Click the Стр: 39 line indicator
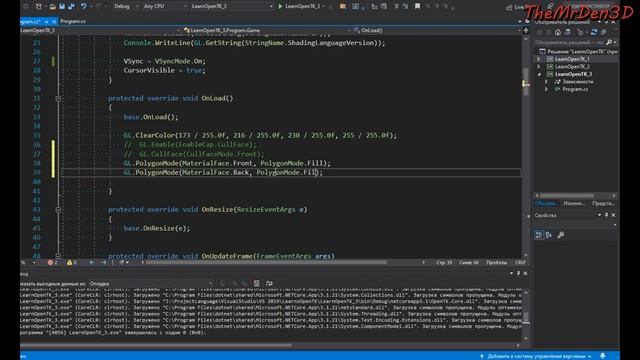The width and height of the screenshot is (640, 360). point(444,262)
